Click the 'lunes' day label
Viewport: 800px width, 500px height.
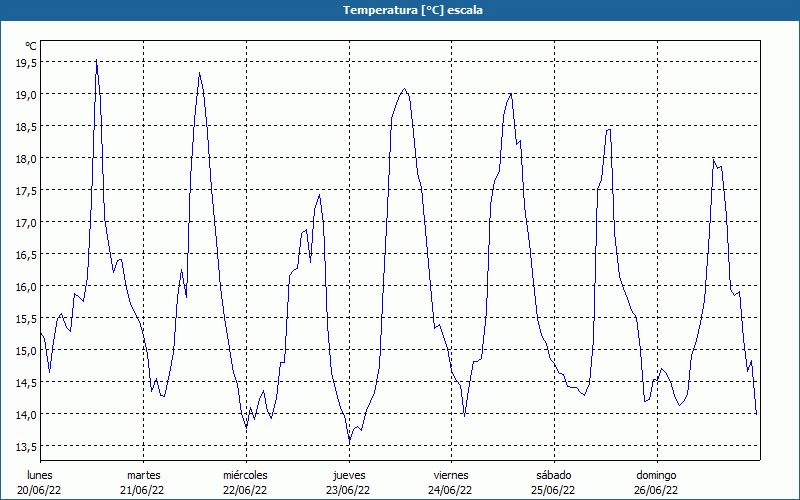pyautogui.click(x=40, y=475)
